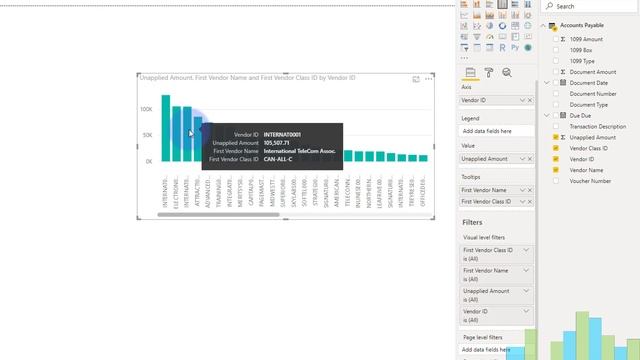The image size is (640, 360).
Task: Select the clustered bar chart visualization
Action: coord(489,4)
